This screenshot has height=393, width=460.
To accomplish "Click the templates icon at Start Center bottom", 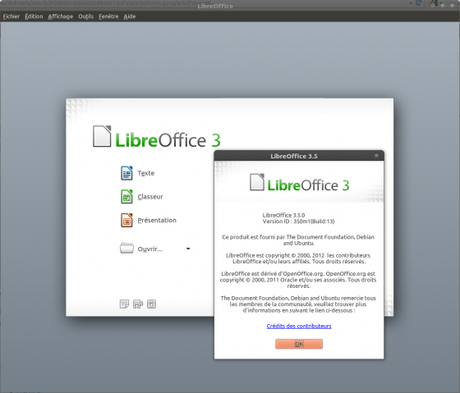I will tap(124, 304).
